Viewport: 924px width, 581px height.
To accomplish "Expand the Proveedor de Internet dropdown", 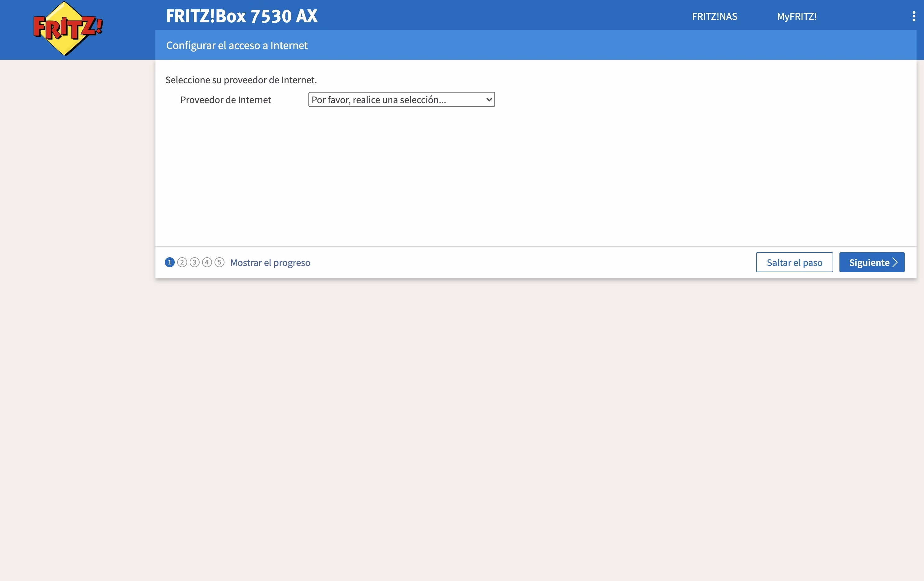I will (401, 100).
